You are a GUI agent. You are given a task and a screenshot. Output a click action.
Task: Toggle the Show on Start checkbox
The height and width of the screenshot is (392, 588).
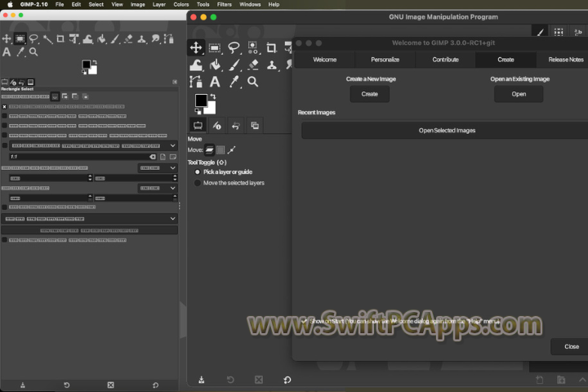(304, 321)
